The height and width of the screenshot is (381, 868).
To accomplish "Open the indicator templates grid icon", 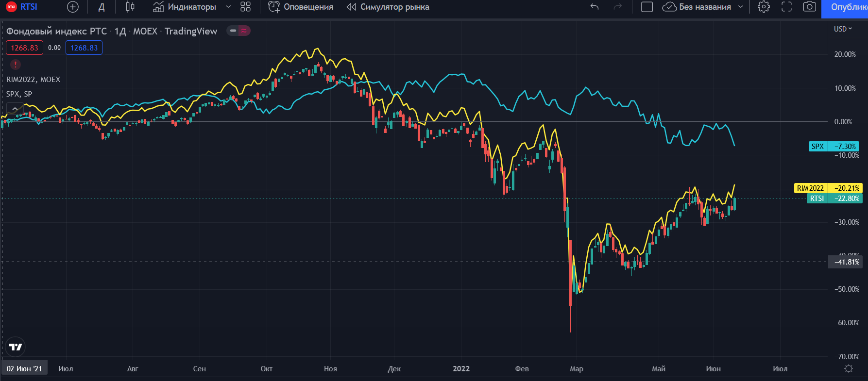I will [x=245, y=7].
